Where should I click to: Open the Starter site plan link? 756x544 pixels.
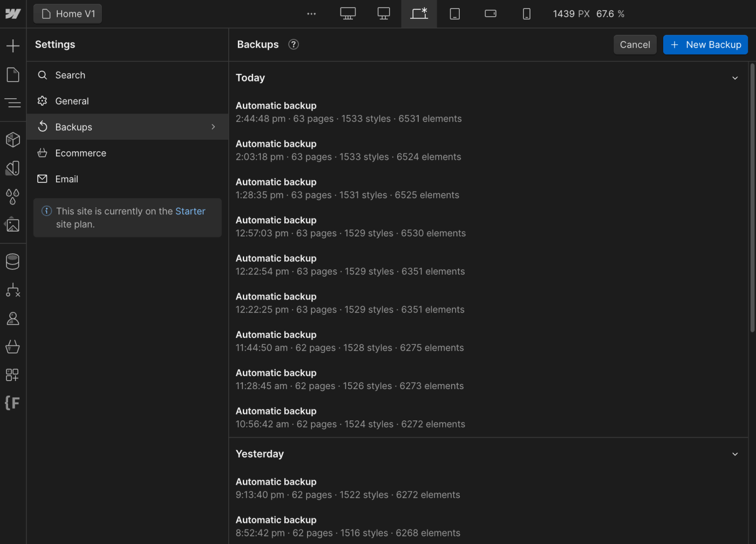point(190,211)
